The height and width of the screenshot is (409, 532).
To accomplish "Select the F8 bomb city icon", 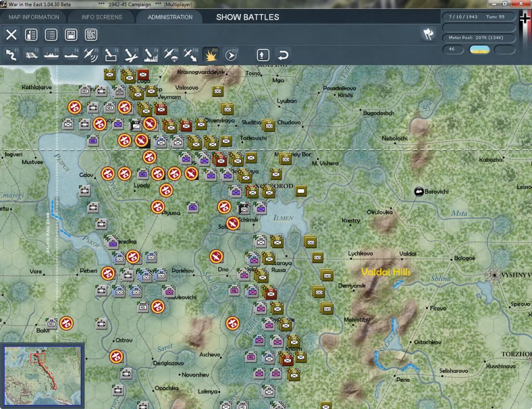I will (151, 55).
